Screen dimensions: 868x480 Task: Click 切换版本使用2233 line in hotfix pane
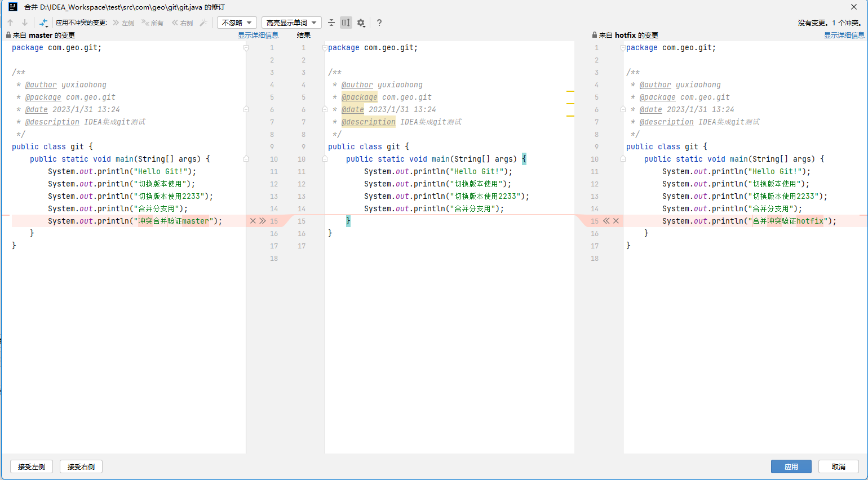coord(745,196)
